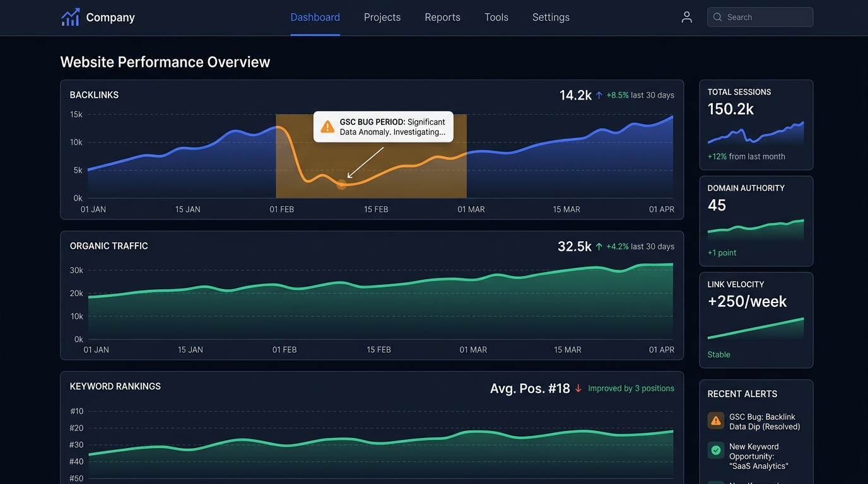
Task: Click the Stable status label
Action: coord(719,355)
